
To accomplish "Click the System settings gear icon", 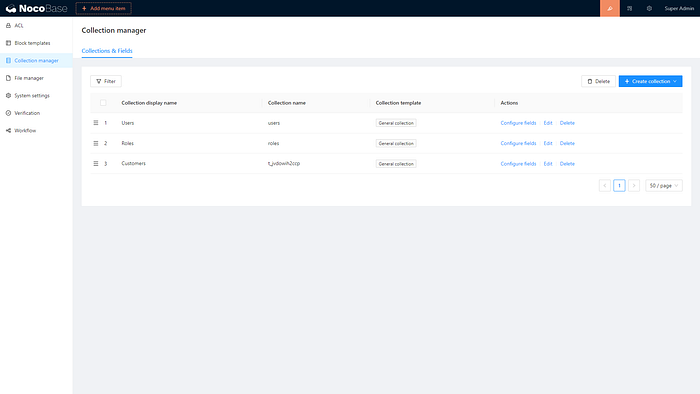I will pos(8,95).
